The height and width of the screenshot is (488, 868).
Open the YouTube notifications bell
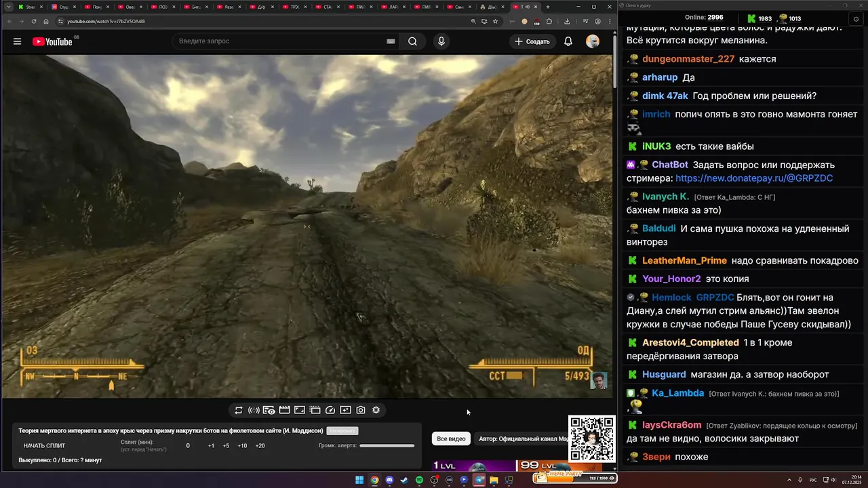pos(568,41)
